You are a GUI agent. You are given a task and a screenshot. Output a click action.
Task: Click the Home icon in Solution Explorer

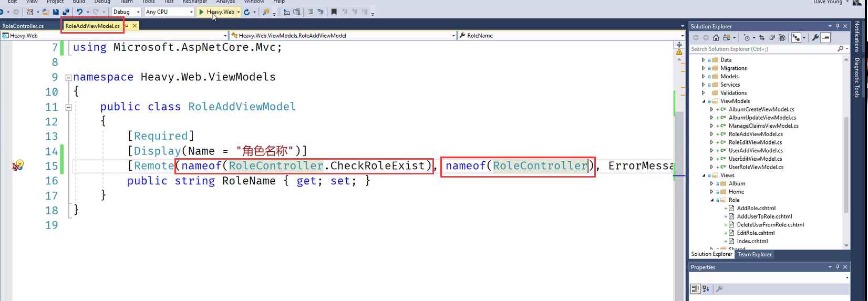tap(716, 38)
